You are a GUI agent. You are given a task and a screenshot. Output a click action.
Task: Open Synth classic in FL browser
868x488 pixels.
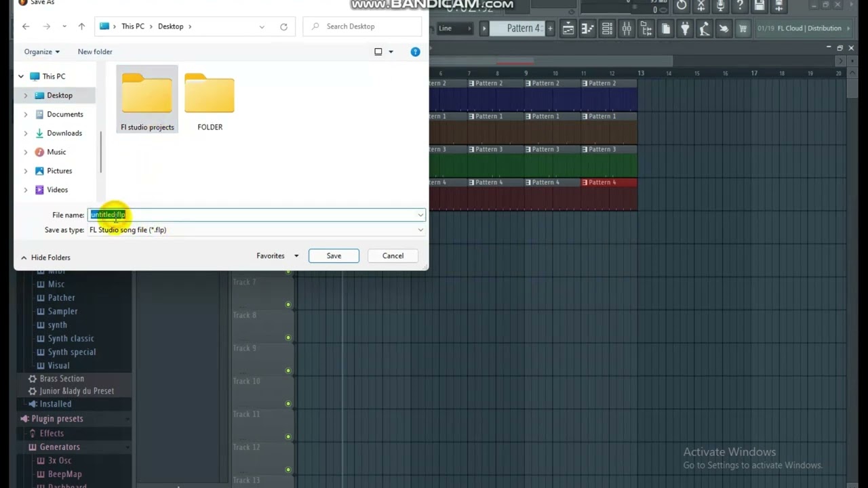[x=71, y=338]
